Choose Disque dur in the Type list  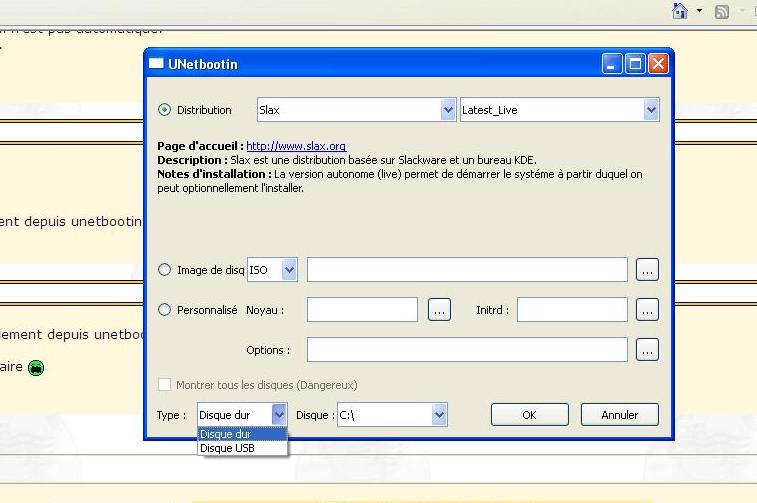242,434
